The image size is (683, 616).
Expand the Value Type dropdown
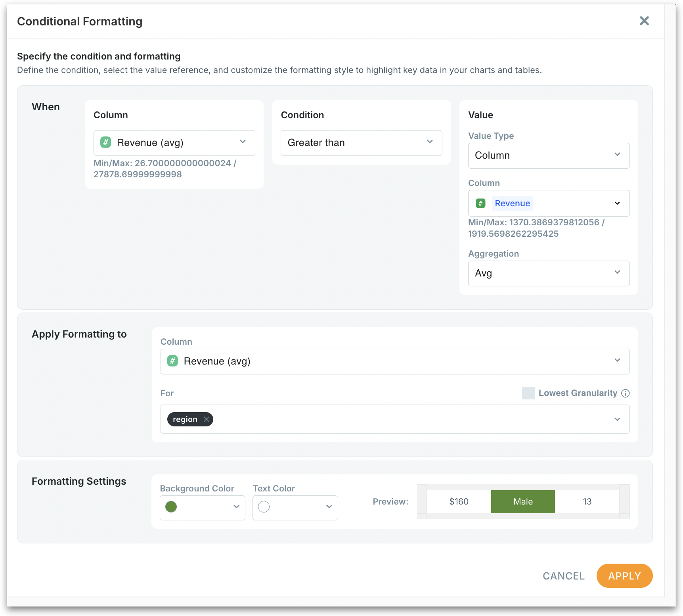617,155
